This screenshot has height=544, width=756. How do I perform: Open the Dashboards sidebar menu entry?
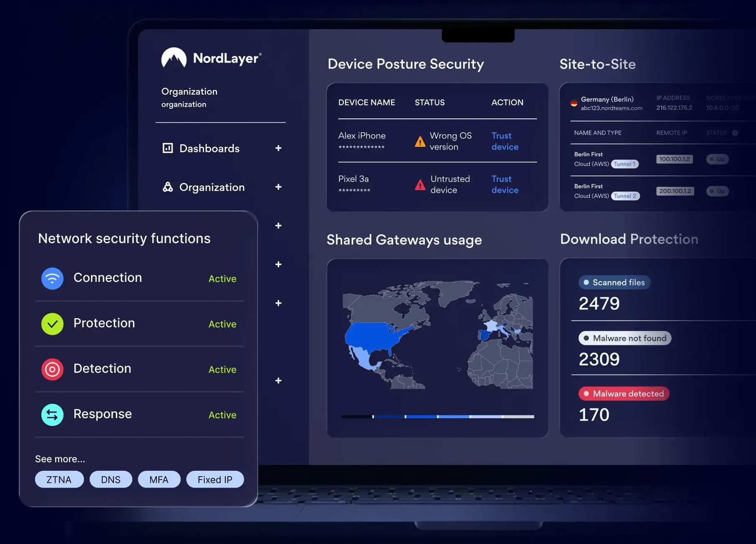point(209,148)
